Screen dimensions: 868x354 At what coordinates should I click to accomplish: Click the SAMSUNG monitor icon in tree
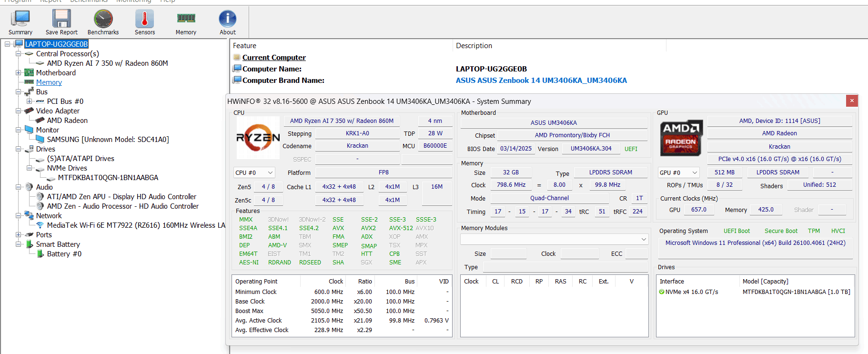[x=40, y=139]
